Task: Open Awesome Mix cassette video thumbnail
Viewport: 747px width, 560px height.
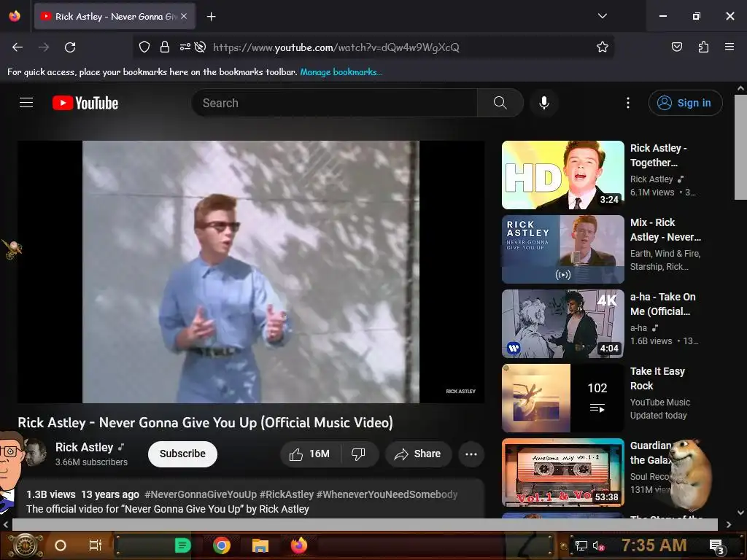Action: [563, 472]
